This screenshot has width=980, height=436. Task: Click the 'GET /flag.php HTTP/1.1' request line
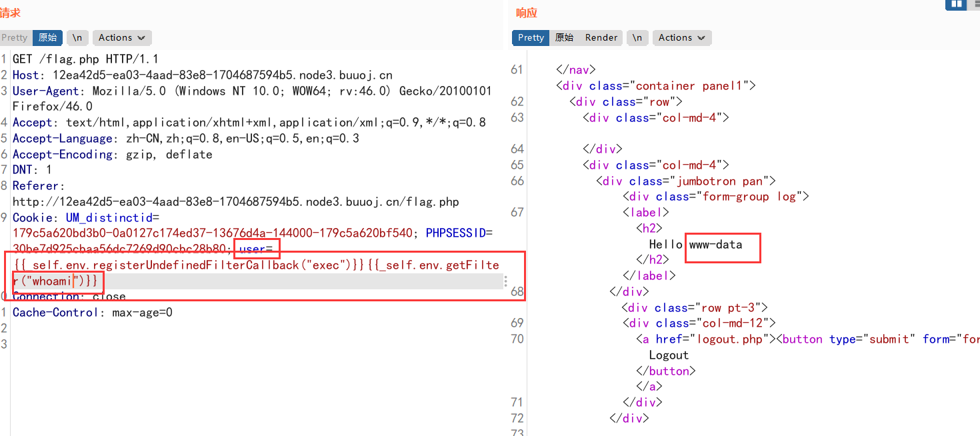click(x=85, y=59)
